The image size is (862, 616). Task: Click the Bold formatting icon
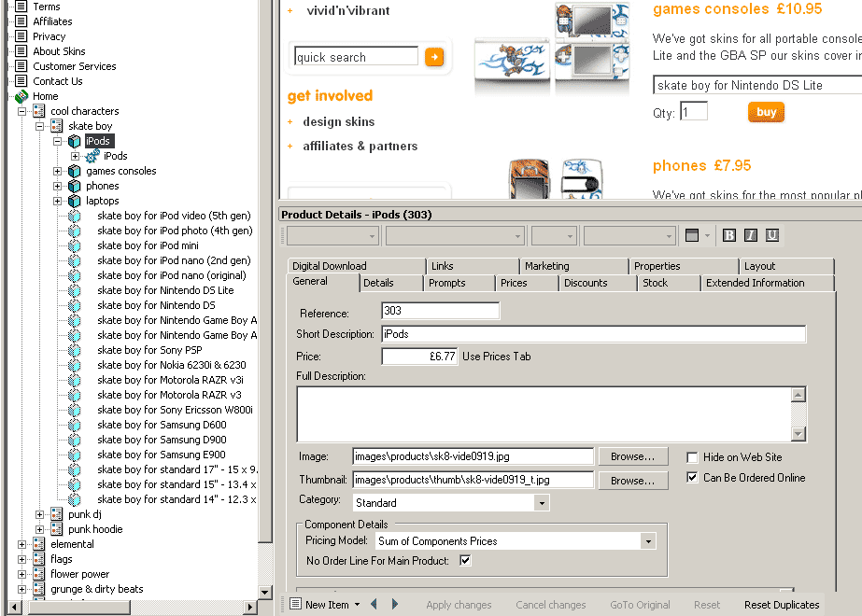click(x=729, y=235)
